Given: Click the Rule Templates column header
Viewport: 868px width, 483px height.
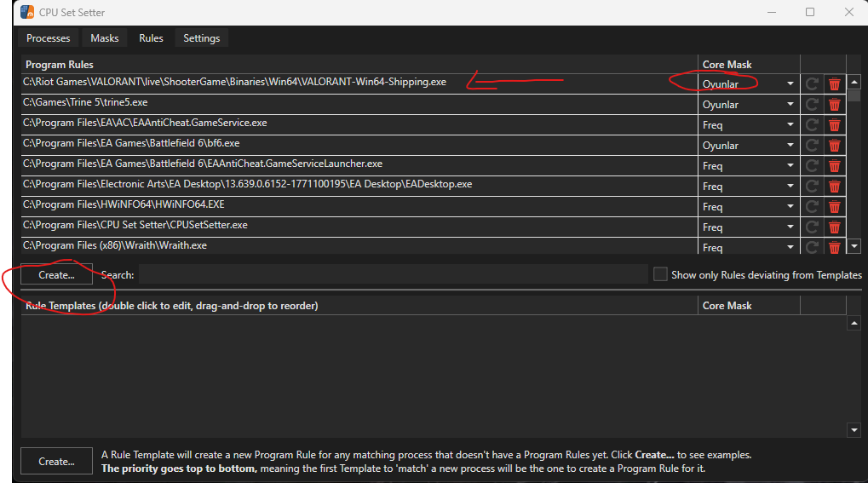Looking at the screenshot, I should pyautogui.click(x=359, y=306).
